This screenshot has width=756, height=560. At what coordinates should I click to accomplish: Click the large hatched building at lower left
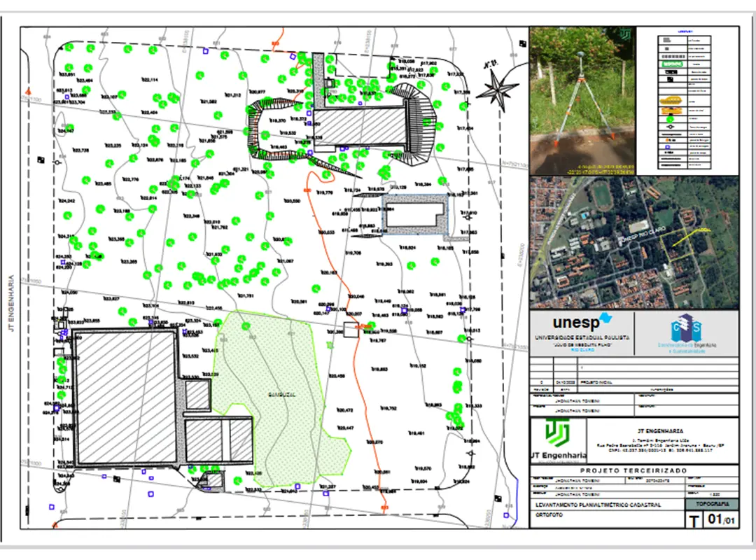point(125,397)
